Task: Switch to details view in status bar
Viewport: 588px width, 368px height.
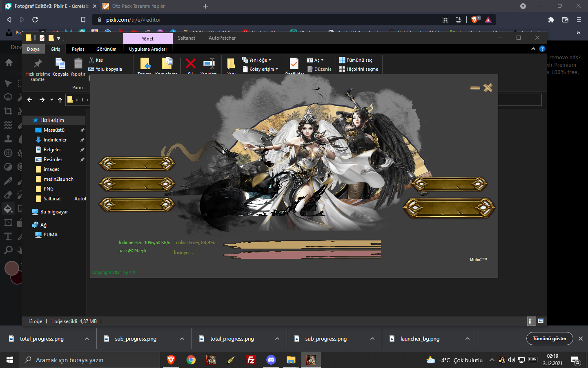Action: [530, 321]
